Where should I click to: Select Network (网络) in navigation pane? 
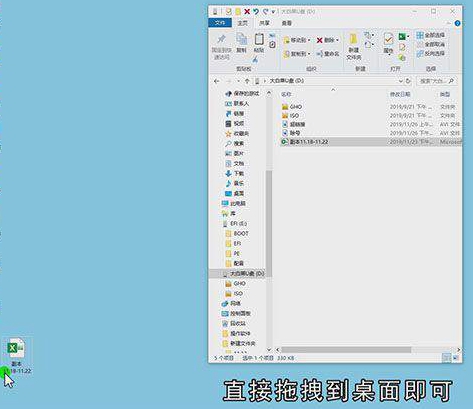pos(232,304)
